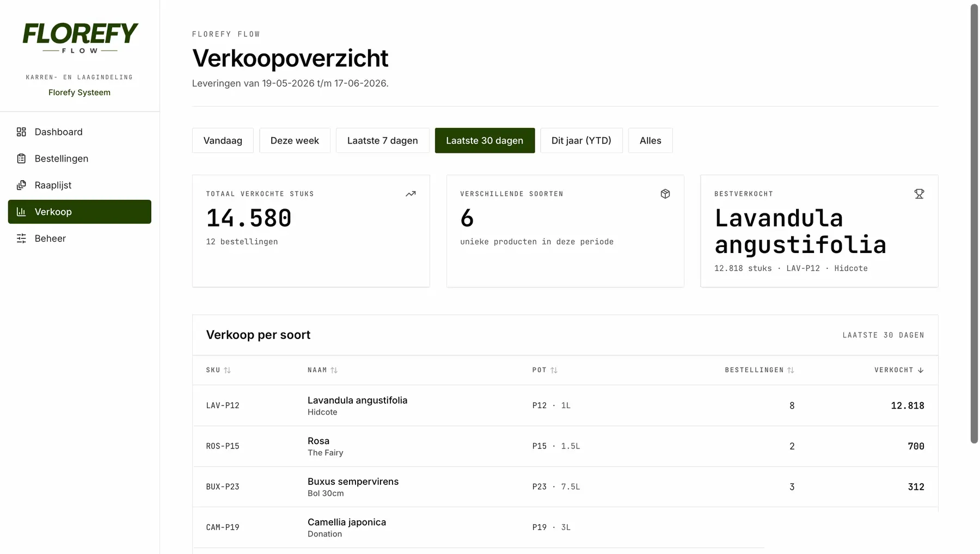Image resolution: width=980 pixels, height=554 pixels.
Task: Open the Beheer section
Action: click(79, 238)
